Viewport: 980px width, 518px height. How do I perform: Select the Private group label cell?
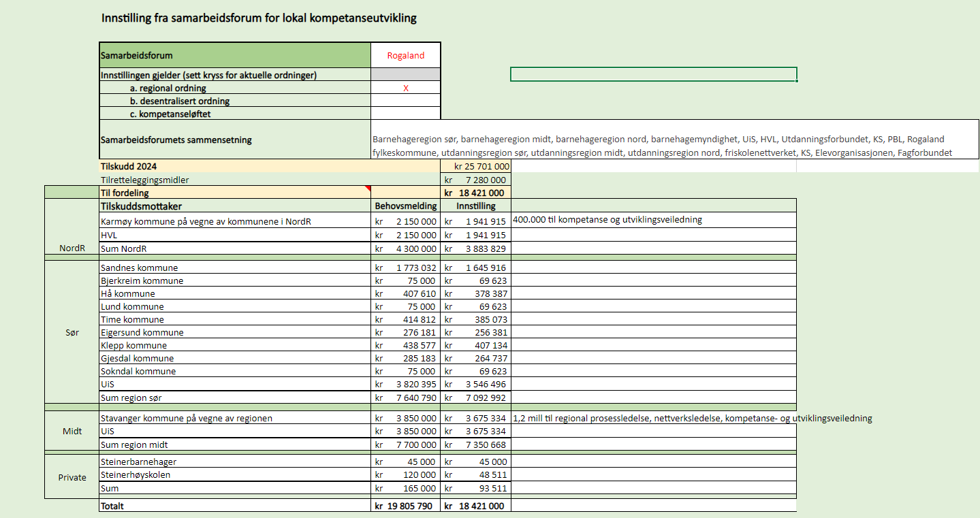point(72,477)
